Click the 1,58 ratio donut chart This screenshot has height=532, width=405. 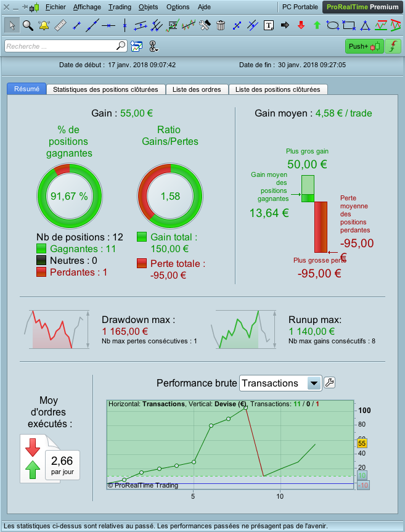(170, 196)
